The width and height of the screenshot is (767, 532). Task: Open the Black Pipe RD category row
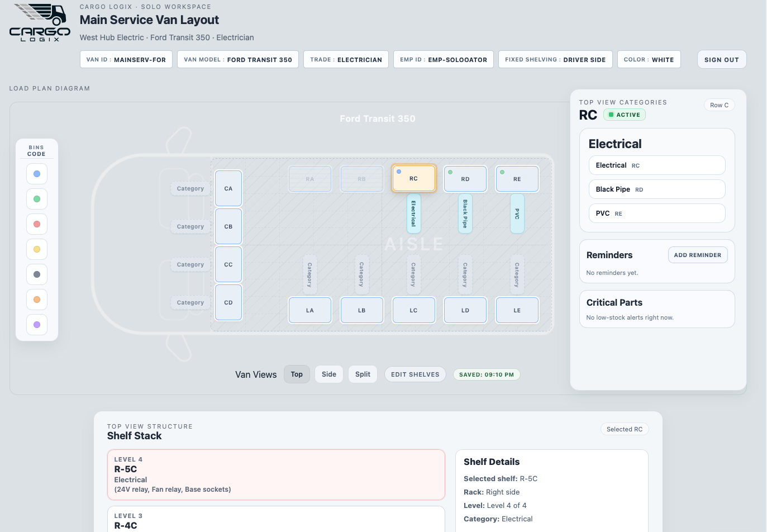pyautogui.click(x=657, y=189)
